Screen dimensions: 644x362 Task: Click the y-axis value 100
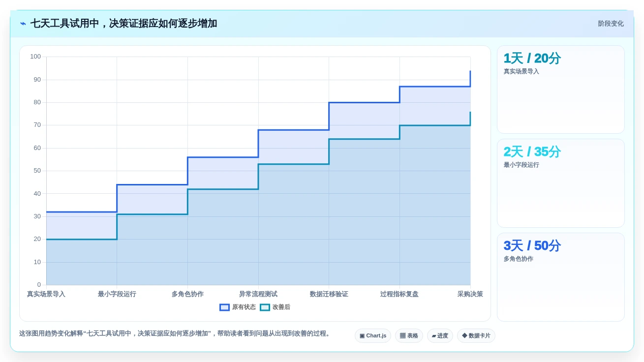coord(35,57)
